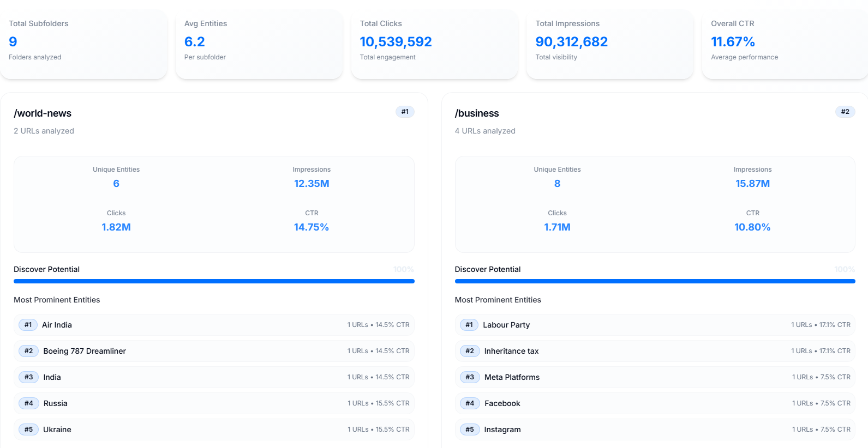Open the /world-news subfolder heading
Image resolution: width=868 pixels, height=448 pixels.
coord(43,113)
